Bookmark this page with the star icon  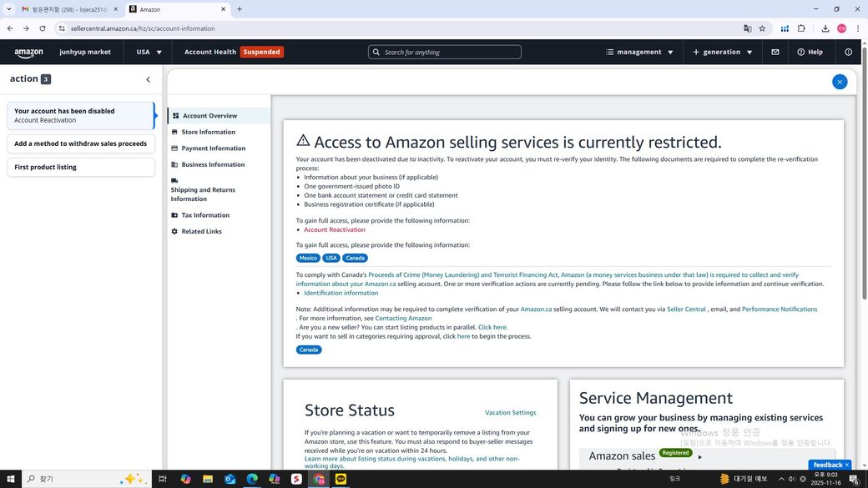pos(762,28)
